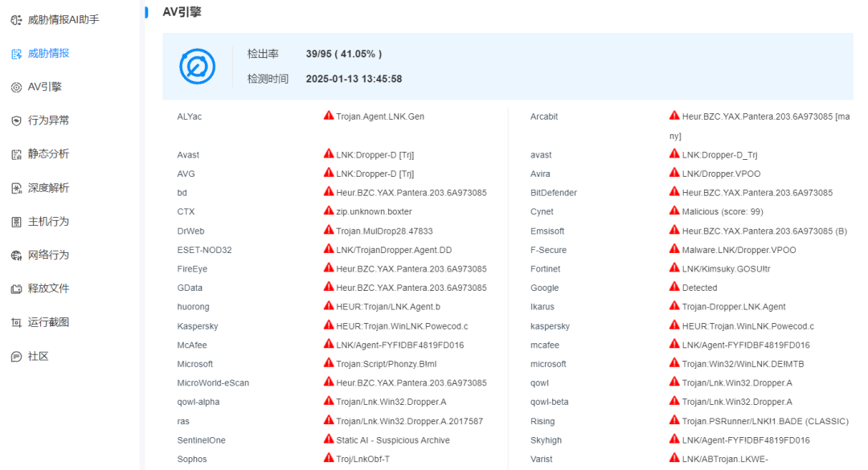Click the huorong result HEUR:Trojan/LNK.Agent.b

click(389, 307)
